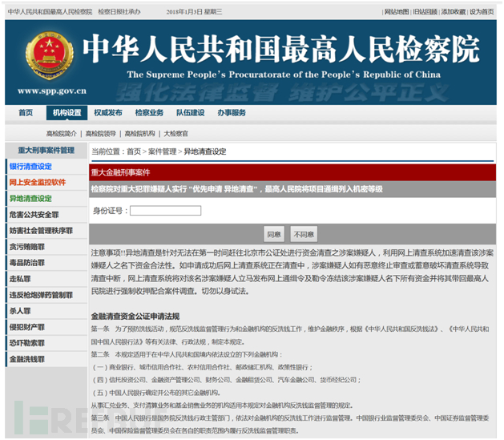Open the 网站地图 link at the top
This screenshot has width=504, height=440.
[x=397, y=12]
